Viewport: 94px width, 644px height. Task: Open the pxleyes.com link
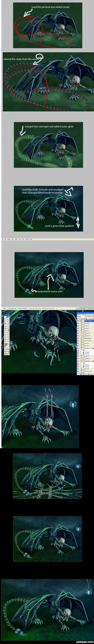click(x=85, y=642)
